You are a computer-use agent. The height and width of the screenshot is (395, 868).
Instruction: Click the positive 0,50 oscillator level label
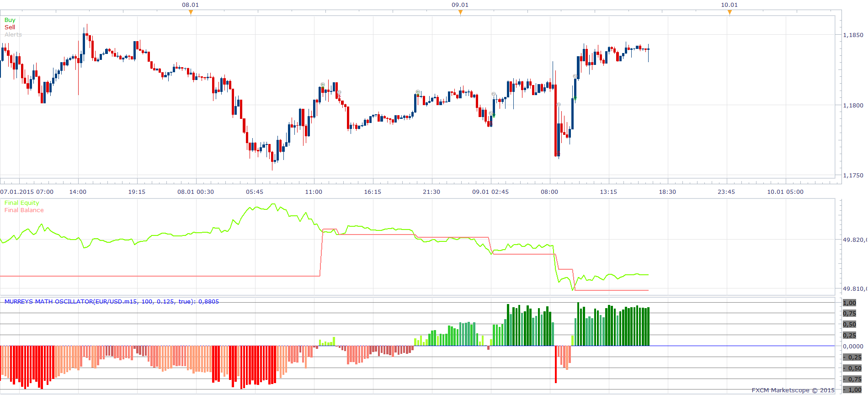850,325
